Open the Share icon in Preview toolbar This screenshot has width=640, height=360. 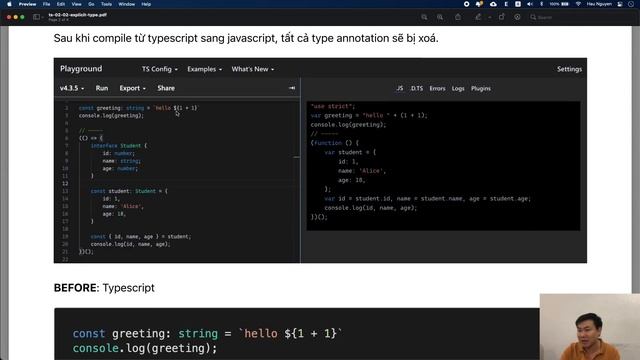pyautogui.click(x=458, y=17)
